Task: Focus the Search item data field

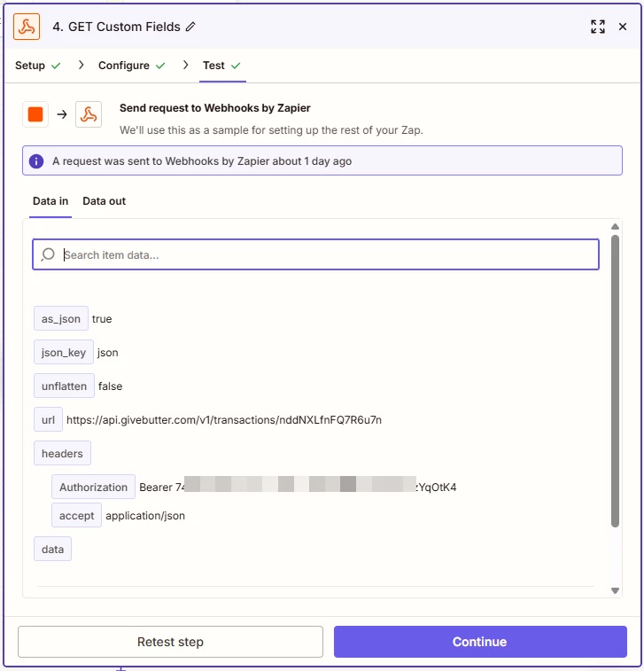Action: pyautogui.click(x=315, y=254)
